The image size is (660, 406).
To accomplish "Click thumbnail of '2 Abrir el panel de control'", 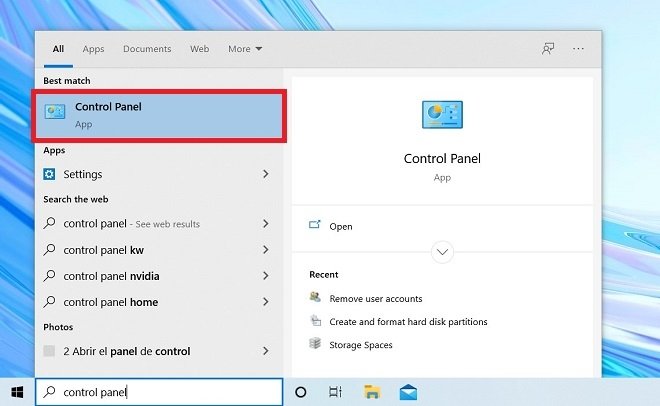I will point(49,350).
